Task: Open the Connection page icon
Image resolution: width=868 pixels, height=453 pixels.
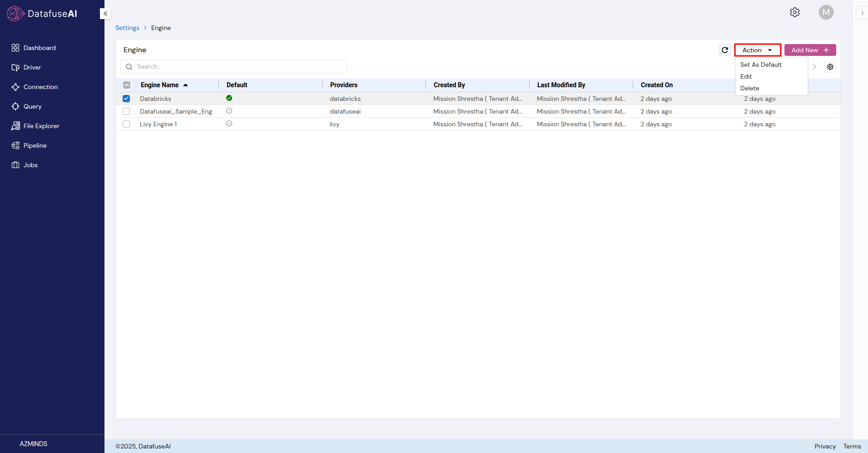Action: coord(15,87)
